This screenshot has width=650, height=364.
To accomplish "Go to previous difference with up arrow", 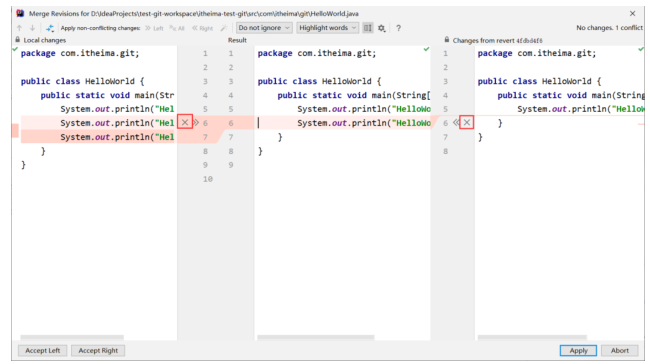I will 19,28.
